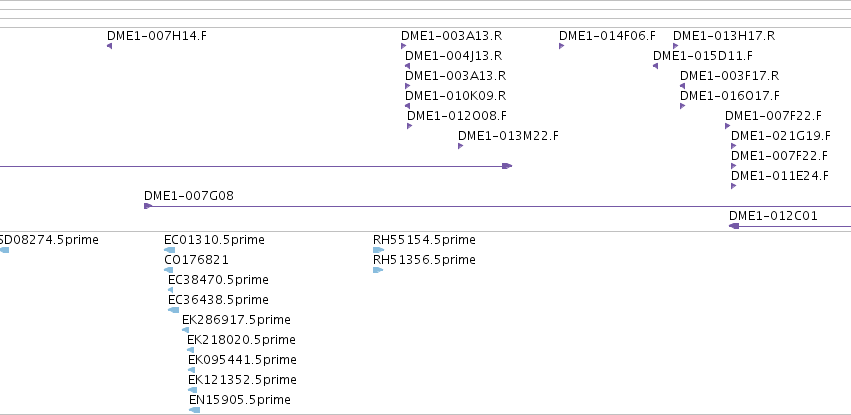
Task: Click the start arrow of DME1-007G08 span
Action: (148, 206)
